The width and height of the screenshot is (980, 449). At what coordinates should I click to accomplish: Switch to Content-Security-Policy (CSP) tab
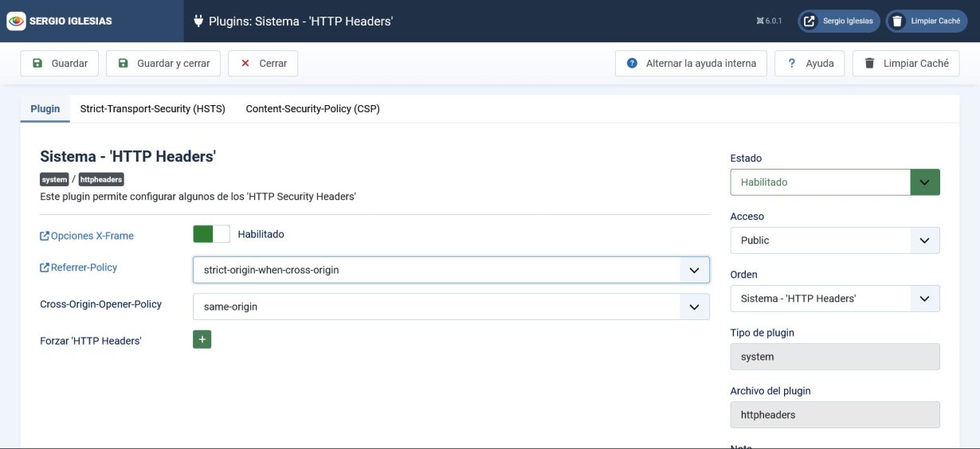312,109
